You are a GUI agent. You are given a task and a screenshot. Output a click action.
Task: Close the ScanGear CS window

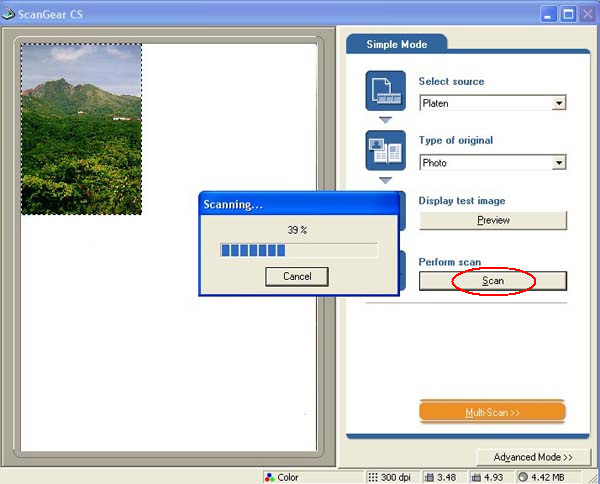tap(588, 15)
